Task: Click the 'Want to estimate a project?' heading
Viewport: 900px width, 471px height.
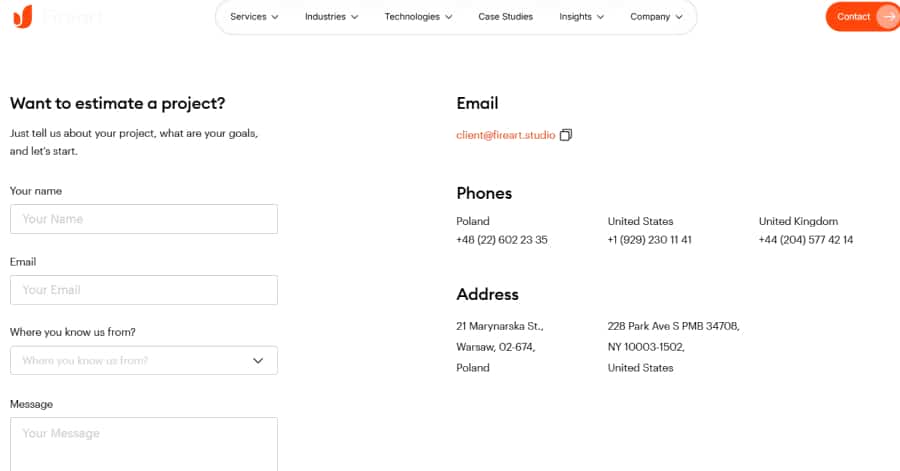Action: pyautogui.click(x=118, y=103)
